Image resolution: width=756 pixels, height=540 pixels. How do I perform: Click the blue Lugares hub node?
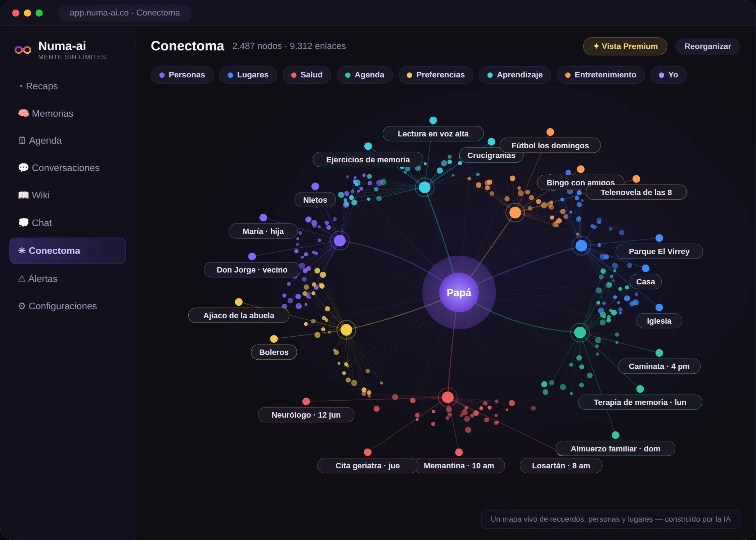[581, 246]
